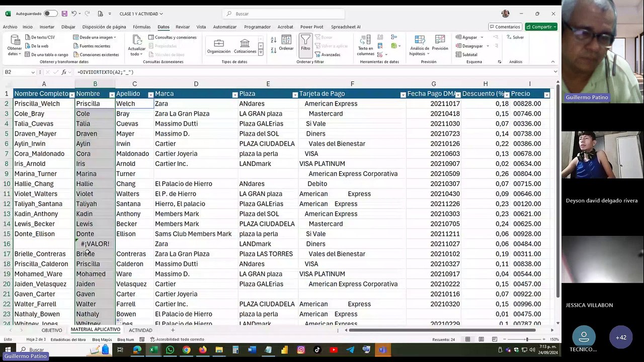
Task: Open the Plaza column filter dropdown
Action: tap(295, 95)
